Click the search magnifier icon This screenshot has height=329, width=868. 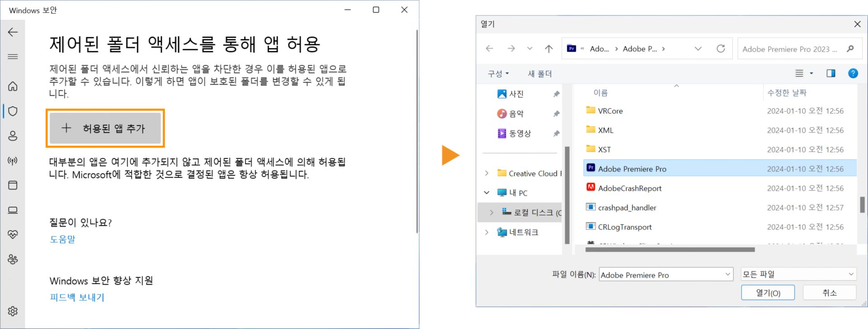click(850, 49)
